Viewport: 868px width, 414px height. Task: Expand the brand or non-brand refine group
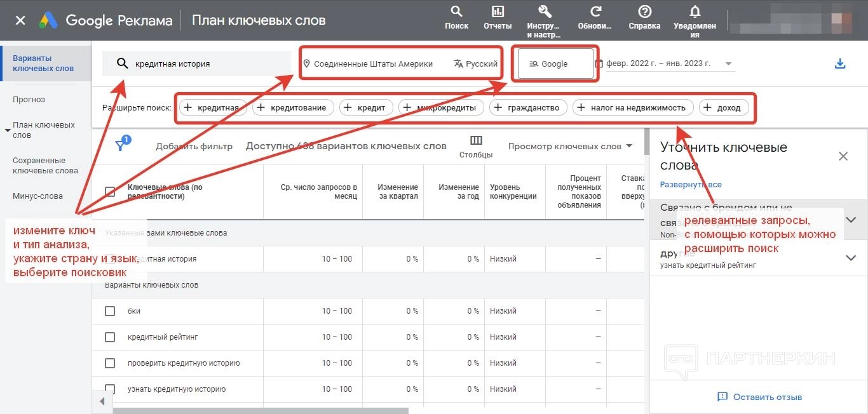pos(851,220)
